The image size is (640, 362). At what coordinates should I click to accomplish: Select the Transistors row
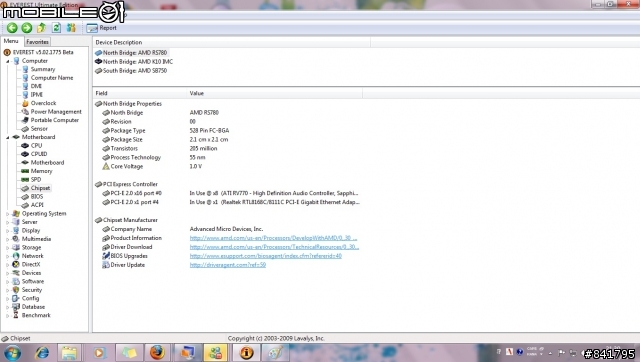(228, 149)
